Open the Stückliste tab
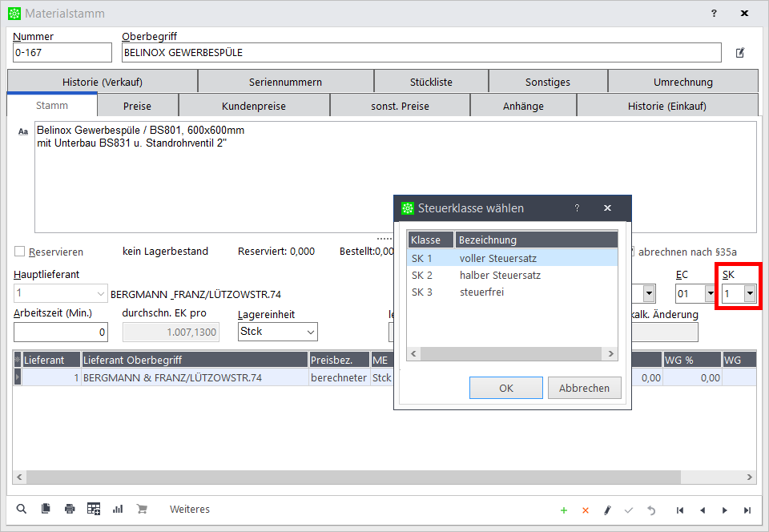Screen dimensions: 769x532 click(431, 82)
